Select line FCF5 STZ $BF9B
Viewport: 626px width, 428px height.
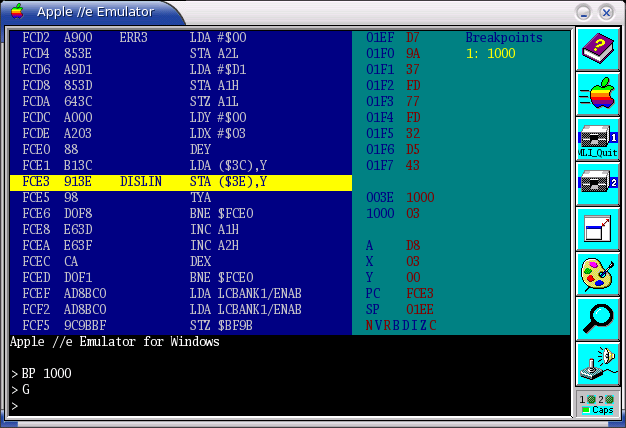181,325
